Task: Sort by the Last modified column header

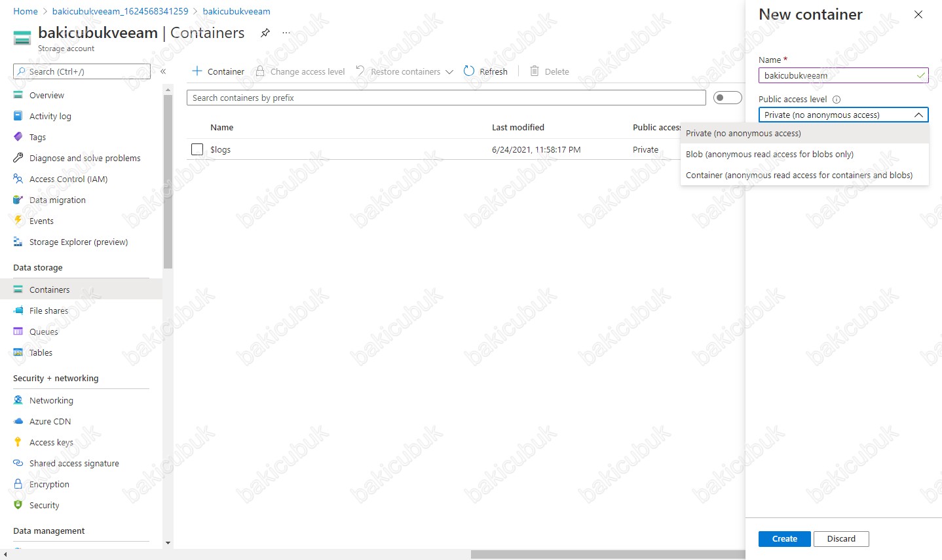Action: coord(518,127)
